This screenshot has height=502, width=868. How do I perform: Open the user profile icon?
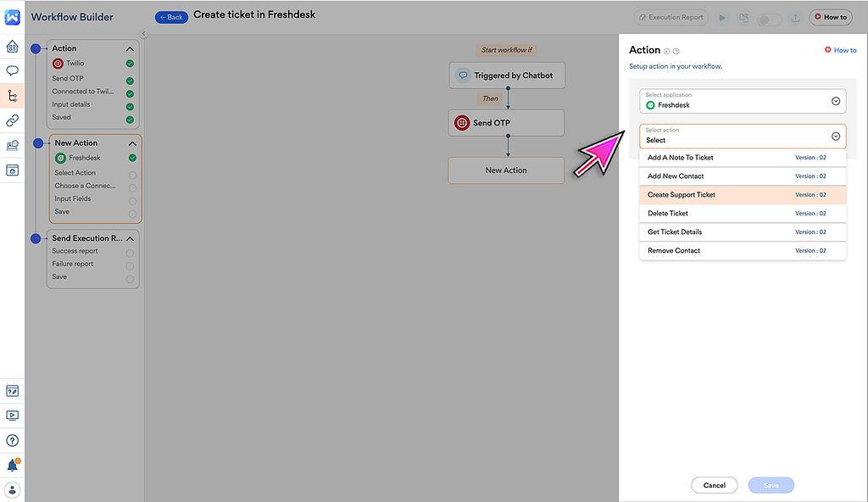click(12, 490)
